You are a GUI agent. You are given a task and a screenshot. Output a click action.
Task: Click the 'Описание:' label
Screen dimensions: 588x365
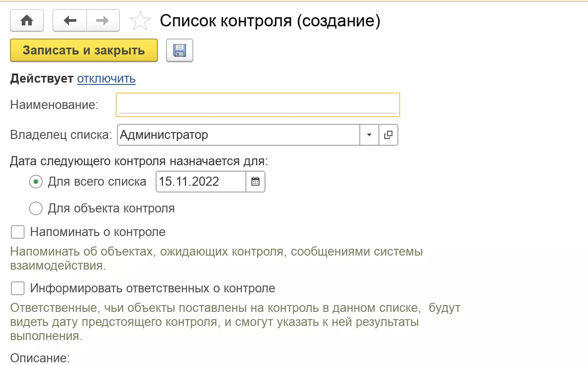40,358
